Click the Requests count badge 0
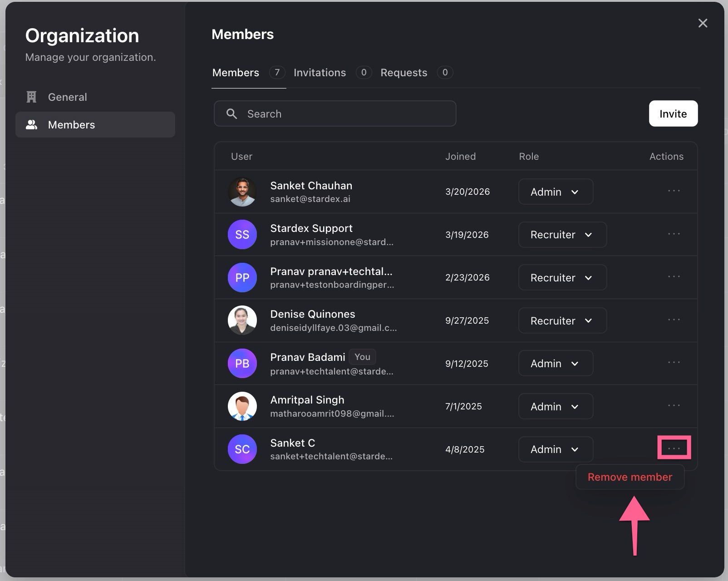This screenshot has width=728, height=581. point(445,72)
